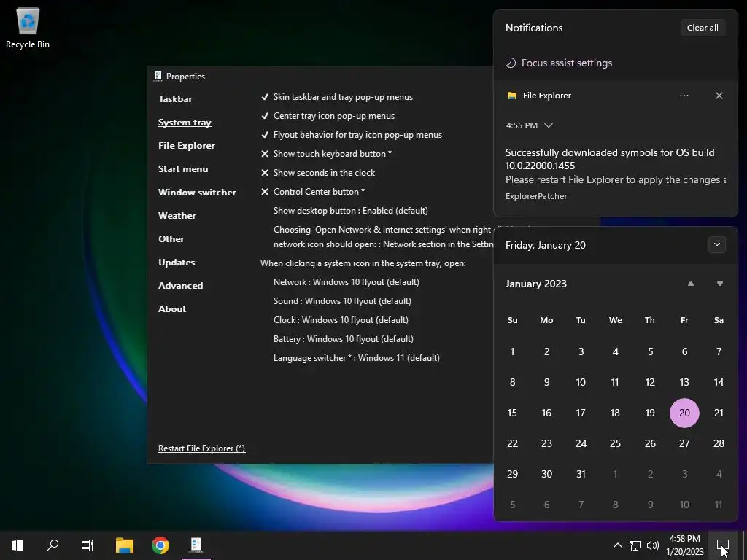The image size is (747, 560).
Task: Open the network icon in system tray
Action: pos(635,545)
